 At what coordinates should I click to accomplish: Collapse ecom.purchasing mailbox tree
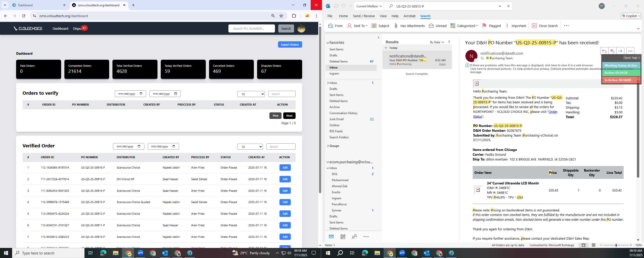(x=328, y=162)
